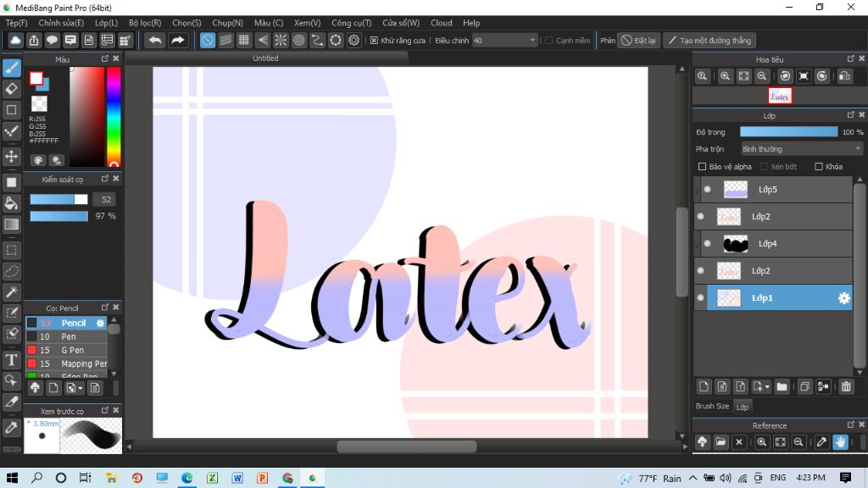
Task: Hide the Lớp4 layer
Action: (x=708, y=243)
